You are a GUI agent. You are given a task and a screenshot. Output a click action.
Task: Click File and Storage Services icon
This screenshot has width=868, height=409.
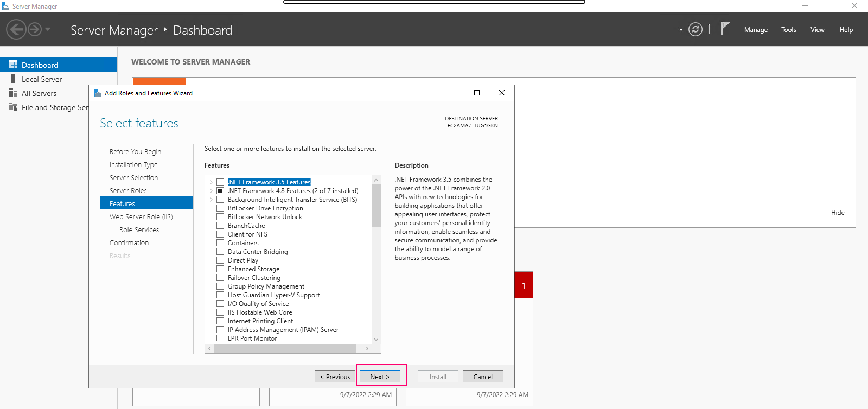(13, 107)
